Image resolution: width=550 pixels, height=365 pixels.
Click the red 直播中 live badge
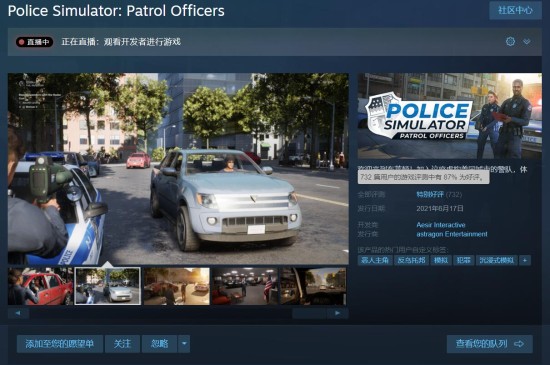point(34,42)
